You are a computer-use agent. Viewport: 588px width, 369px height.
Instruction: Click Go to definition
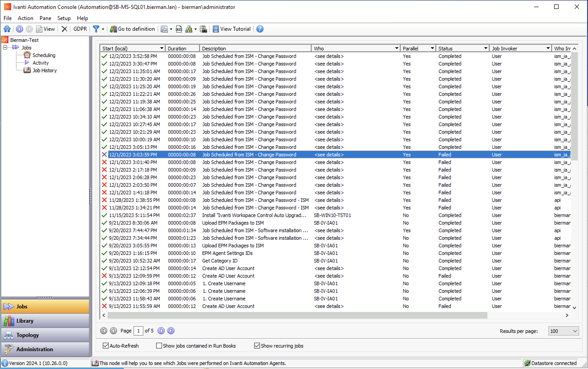point(132,29)
